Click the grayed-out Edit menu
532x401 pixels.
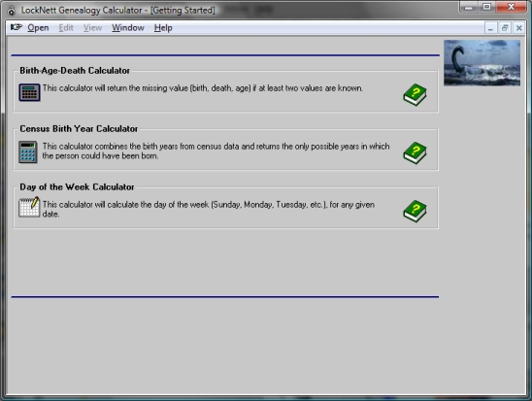66,28
